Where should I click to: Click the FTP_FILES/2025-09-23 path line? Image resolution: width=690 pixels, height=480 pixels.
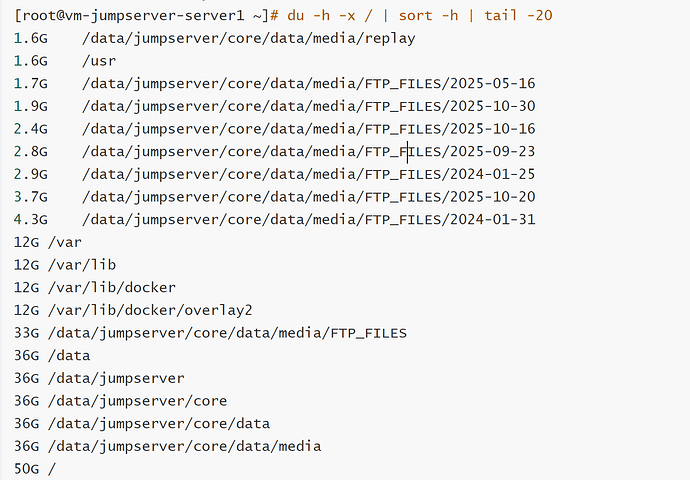(310, 151)
